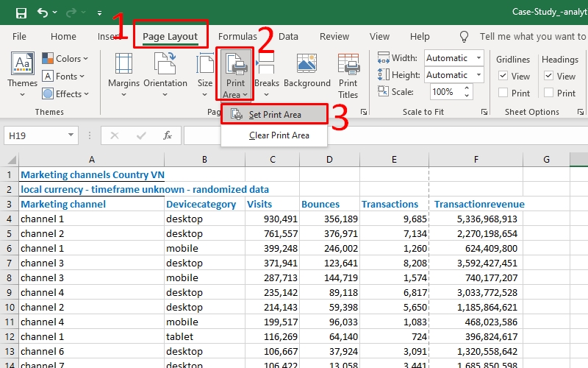Click the tablet cell in row 12
588x368 pixels.
click(x=205, y=336)
